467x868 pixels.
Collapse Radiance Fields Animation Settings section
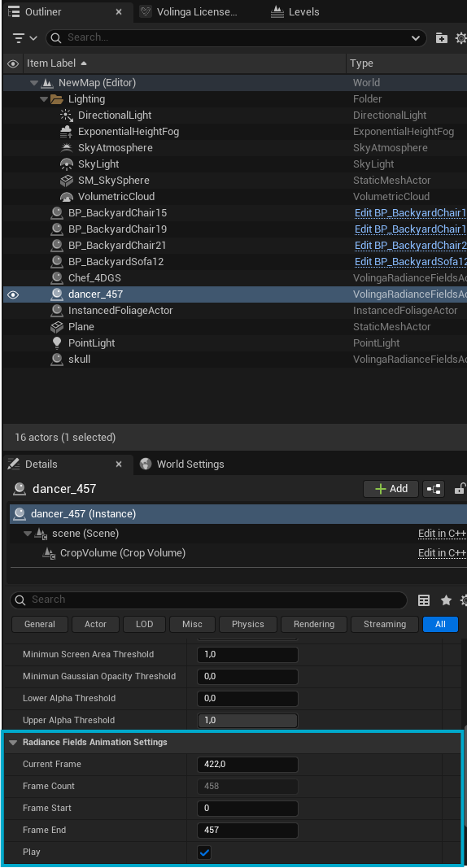pyautogui.click(x=13, y=743)
